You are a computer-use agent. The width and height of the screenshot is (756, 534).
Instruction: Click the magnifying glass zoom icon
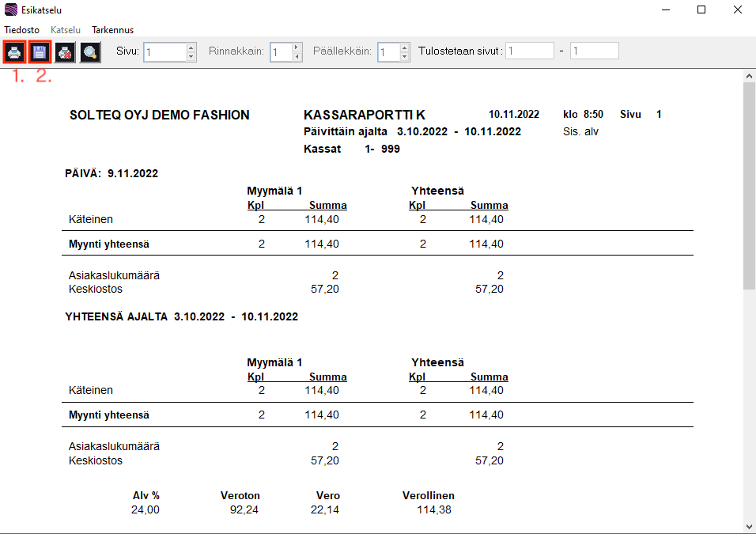90,52
